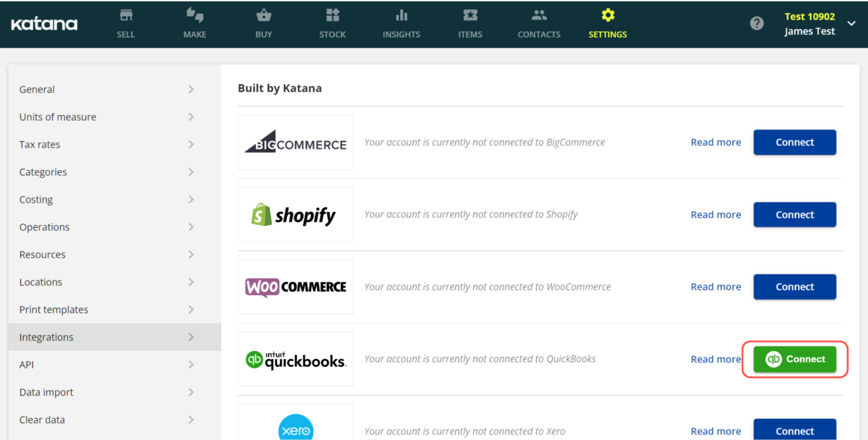Connect the Shopify integration

(x=794, y=215)
